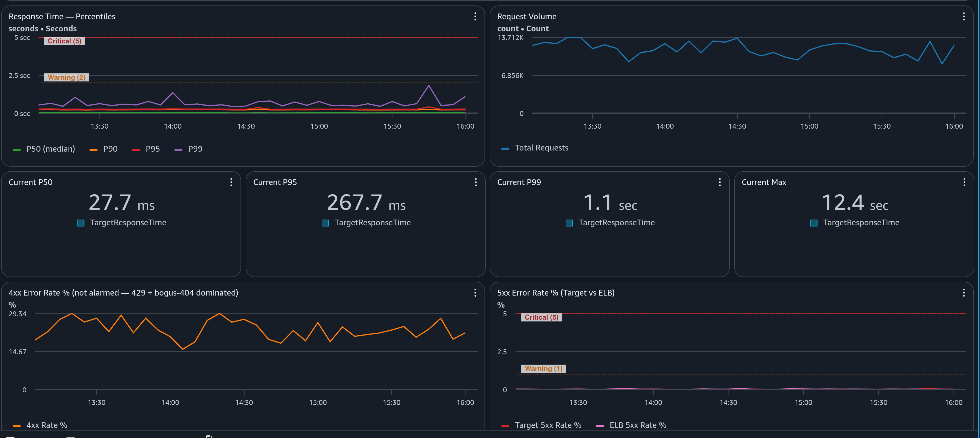Click TargetResponseTime legend under Current Max
The height and width of the screenshot is (438, 980).
855,223
